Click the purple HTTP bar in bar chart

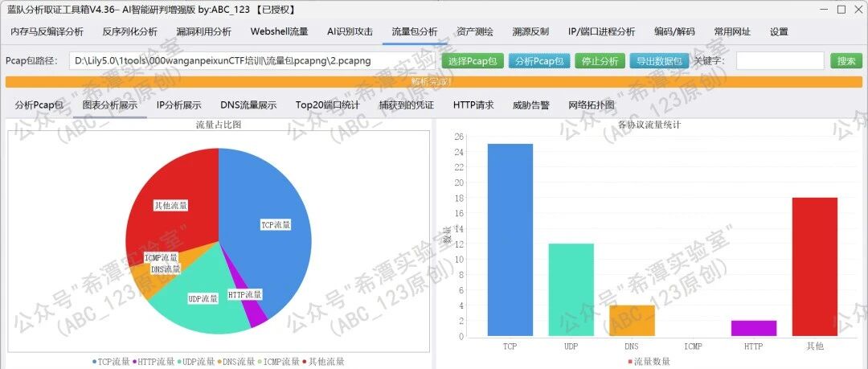(753, 328)
